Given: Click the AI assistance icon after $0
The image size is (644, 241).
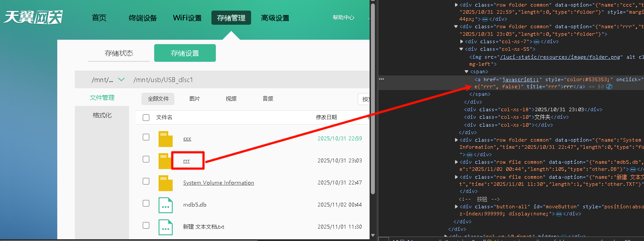Looking at the screenshot, I should click(x=609, y=87).
